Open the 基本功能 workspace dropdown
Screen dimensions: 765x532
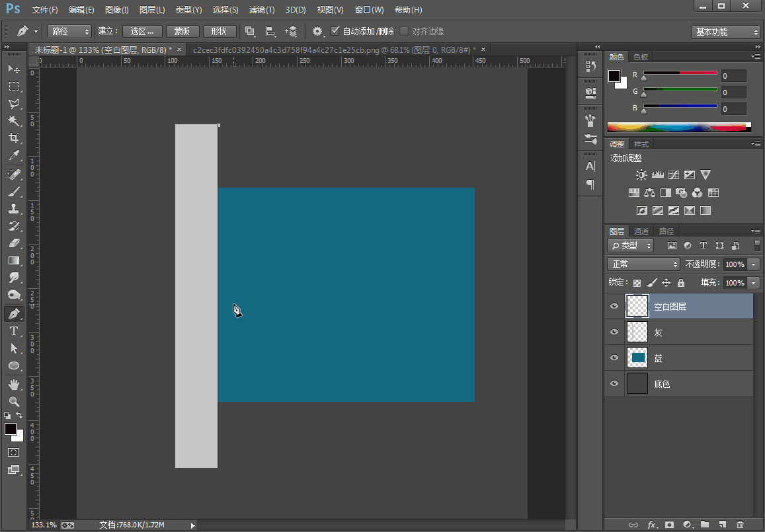tap(726, 32)
